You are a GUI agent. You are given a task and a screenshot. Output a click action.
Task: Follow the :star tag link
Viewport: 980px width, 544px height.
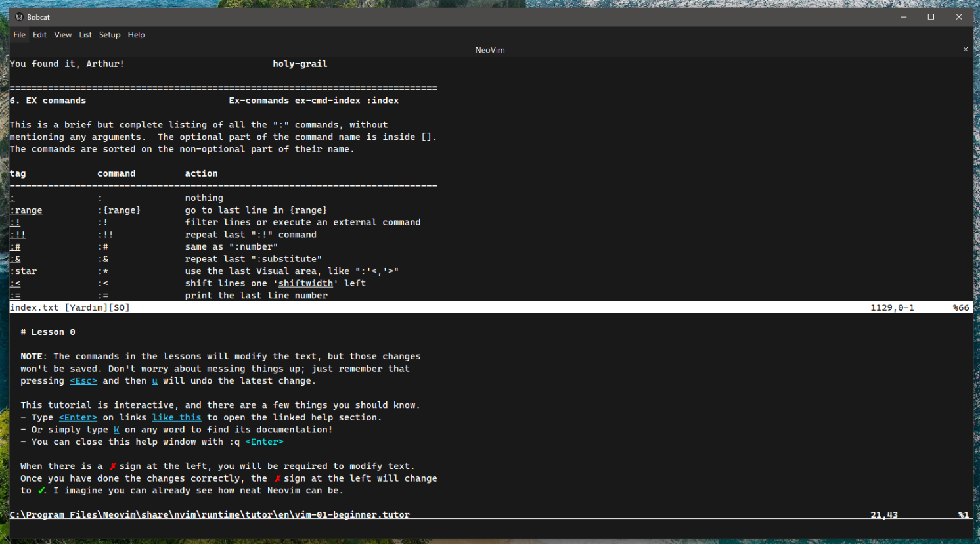click(24, 271)
